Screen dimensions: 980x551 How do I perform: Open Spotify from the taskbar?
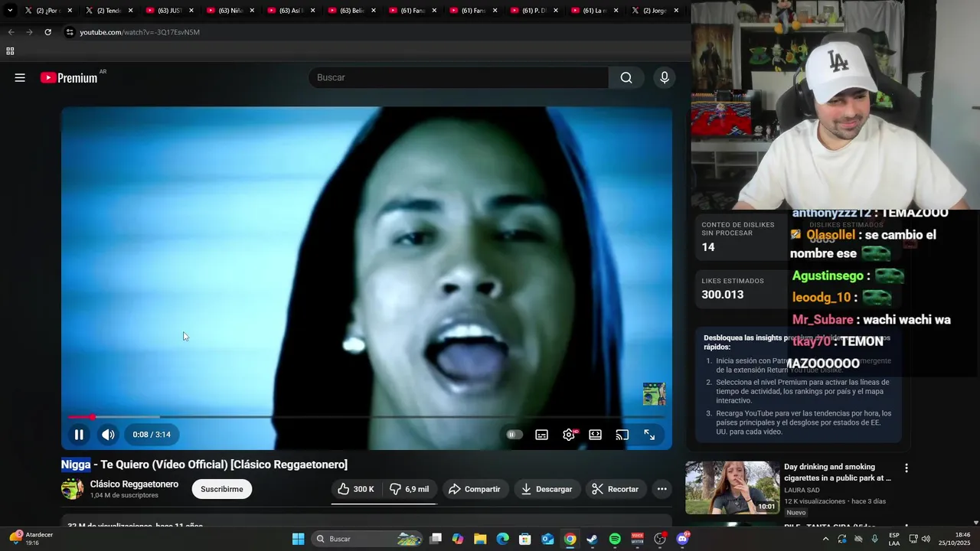point(615,539)
